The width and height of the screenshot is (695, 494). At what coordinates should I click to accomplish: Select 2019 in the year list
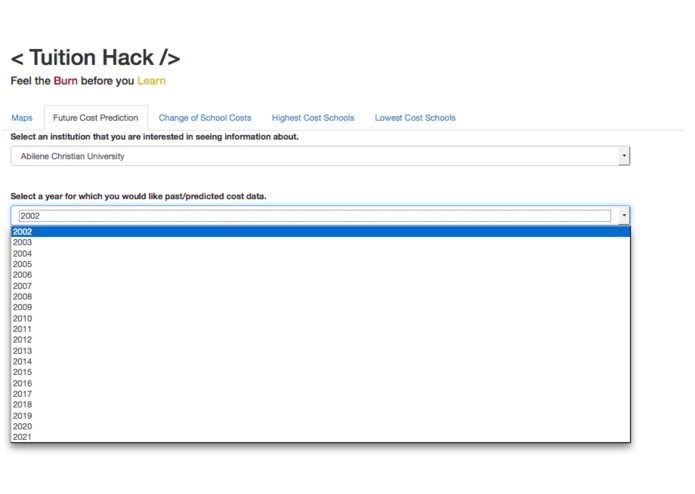click(320, 416)
